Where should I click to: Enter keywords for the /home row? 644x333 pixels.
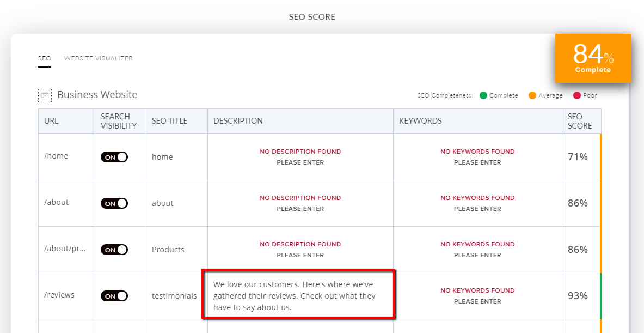[x=477, y=157]
